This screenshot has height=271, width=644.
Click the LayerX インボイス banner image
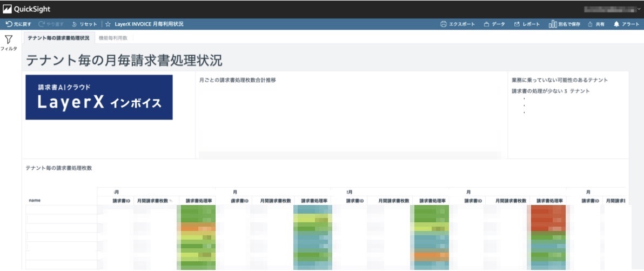pyautogui.click(x=99, y=97)
